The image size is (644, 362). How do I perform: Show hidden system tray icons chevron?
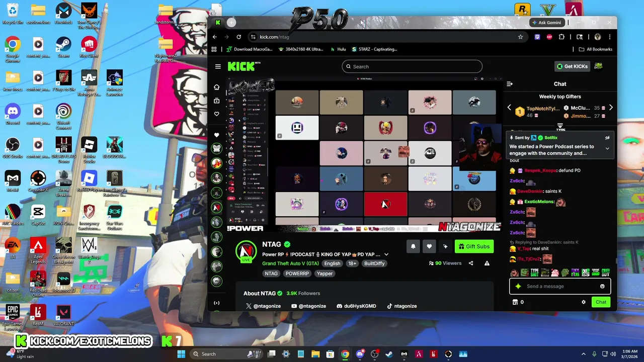(584, 354)
